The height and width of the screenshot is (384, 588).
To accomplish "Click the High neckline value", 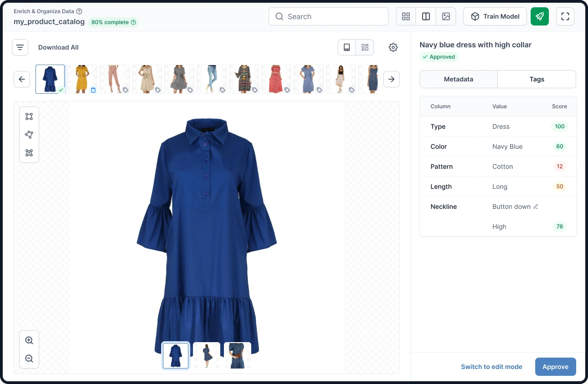I will (499, 227).
